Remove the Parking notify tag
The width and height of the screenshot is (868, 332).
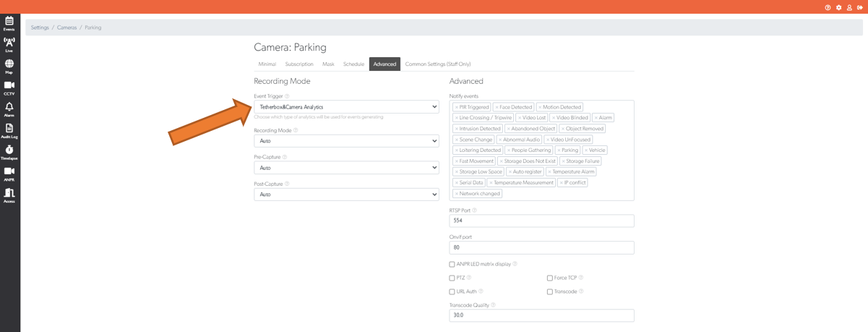(x=559, y=150)
